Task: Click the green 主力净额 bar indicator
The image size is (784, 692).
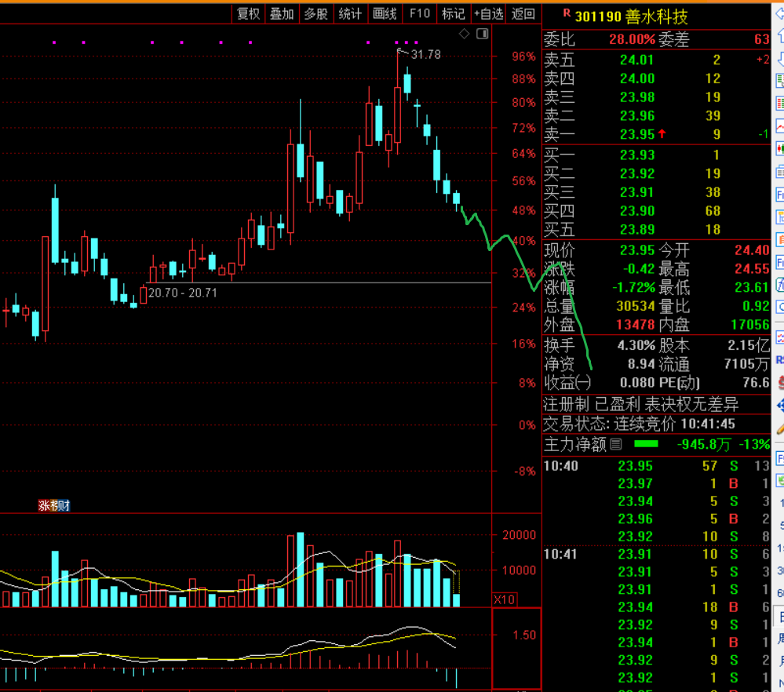Action: pyautogui.click(x=646, y=444)
